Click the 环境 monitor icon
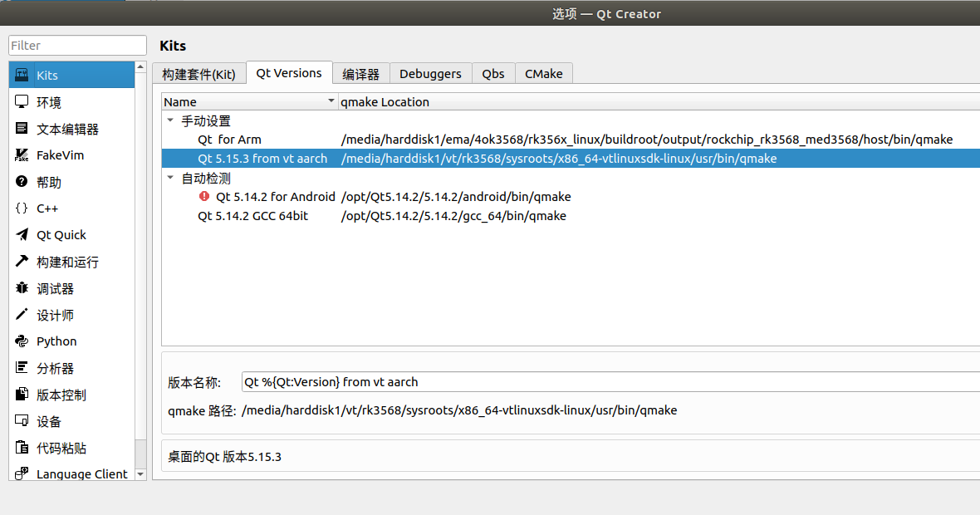This screenshot has width=980, height=515. 22,101
